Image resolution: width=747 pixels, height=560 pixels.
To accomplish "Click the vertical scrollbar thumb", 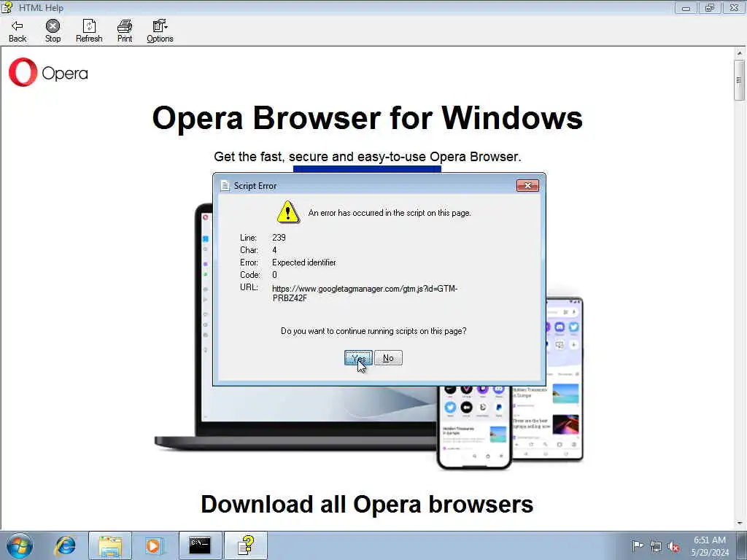I will pos(740,80).
